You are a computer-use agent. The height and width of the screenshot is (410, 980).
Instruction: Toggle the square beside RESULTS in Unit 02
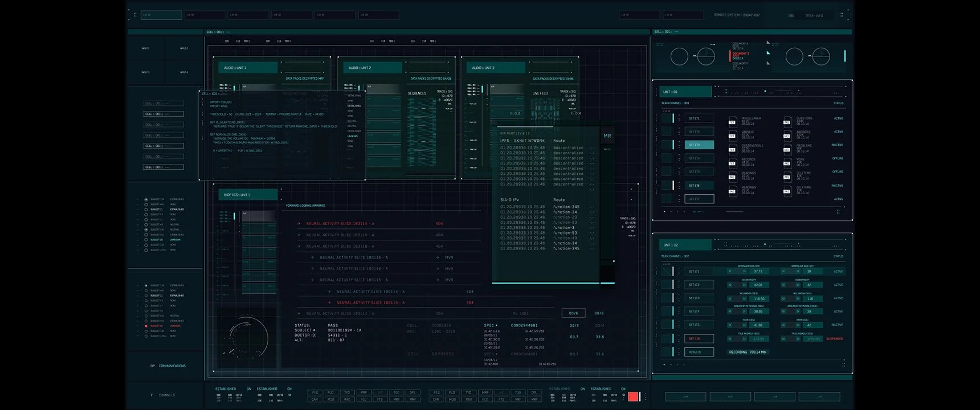click(666, 352)
